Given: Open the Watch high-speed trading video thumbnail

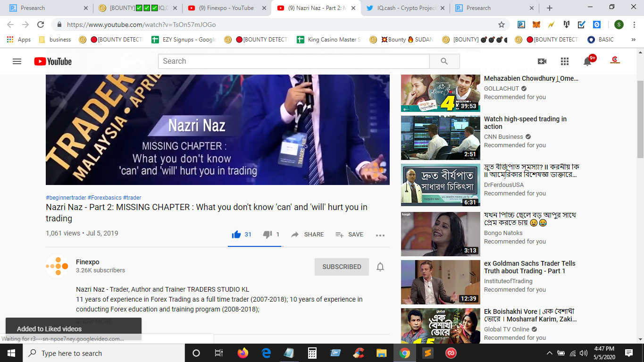Looking at the screenshot, I should (x=441, y=138).
